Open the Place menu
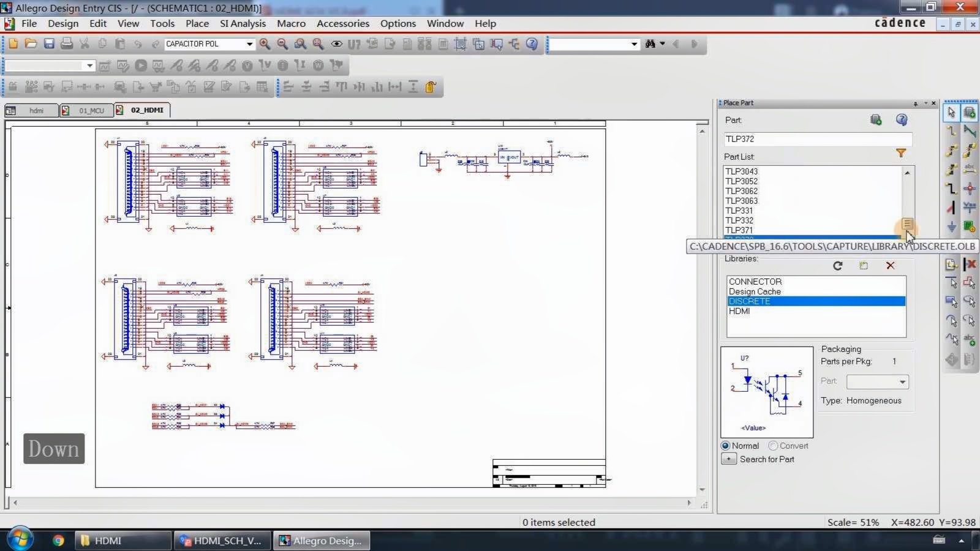The width and height of the screenshot is (980, 551). 197,23
